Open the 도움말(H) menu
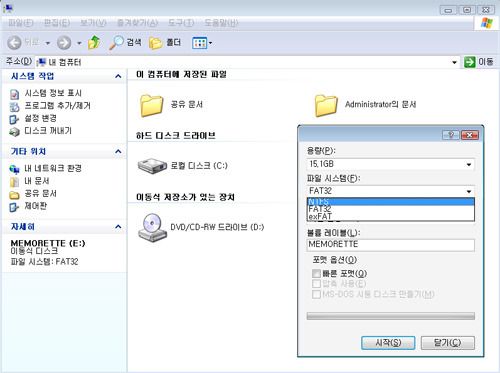Screen dimensions: 500x373 (x=221, y=23)
